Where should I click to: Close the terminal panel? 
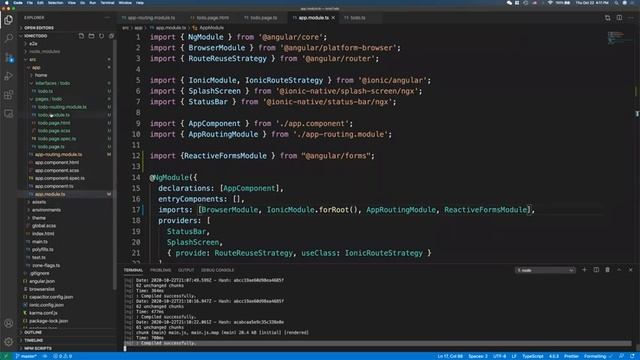[631, 270]
